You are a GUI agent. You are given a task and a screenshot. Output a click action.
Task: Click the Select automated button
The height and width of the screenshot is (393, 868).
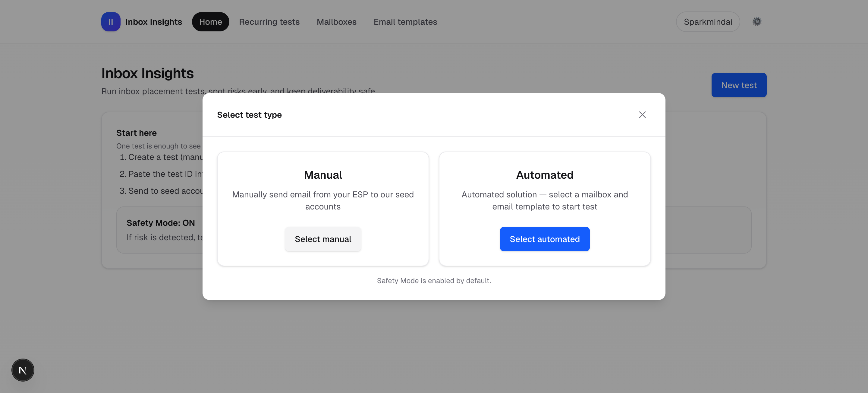click(x=545, y=239)
